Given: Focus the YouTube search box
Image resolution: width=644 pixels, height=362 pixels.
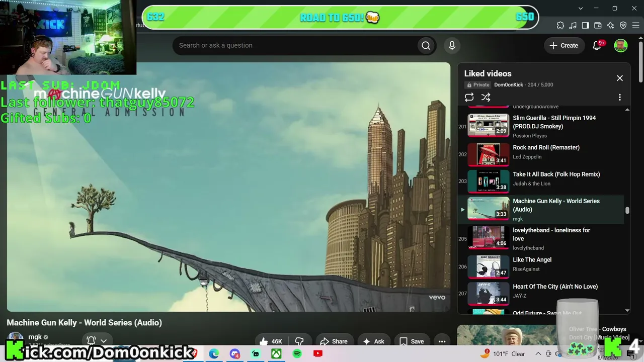Looking at the screenshot, I should pyautogui.click(x=297, y=45).
